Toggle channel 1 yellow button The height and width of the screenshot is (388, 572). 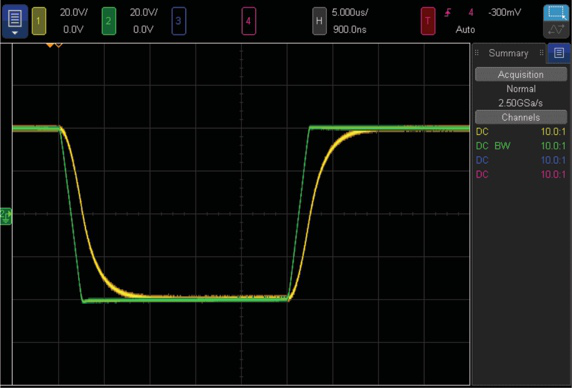(39, 21)
